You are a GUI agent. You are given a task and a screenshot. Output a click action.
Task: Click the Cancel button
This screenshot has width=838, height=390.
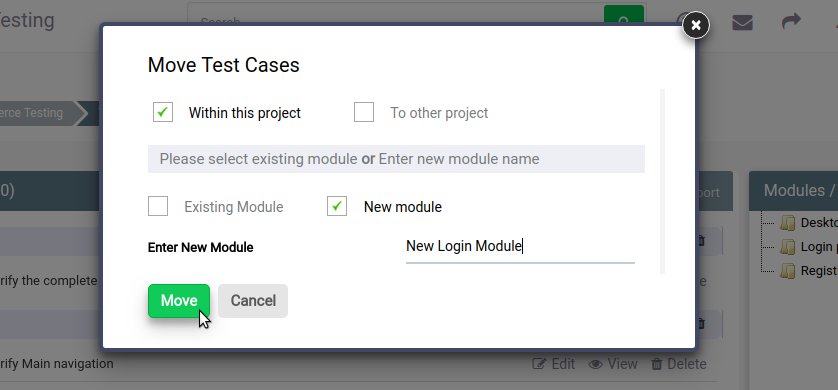[253, 301]
